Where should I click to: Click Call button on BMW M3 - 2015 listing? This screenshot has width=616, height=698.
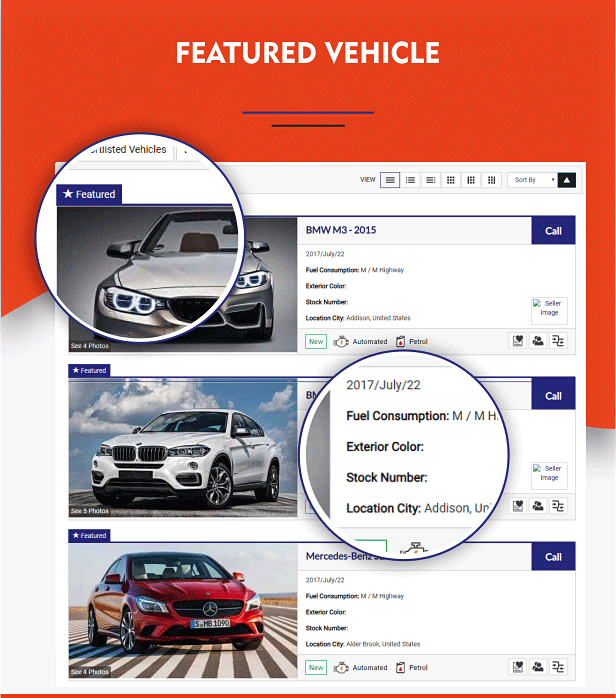pyautogui.click(x=553, y=231)
